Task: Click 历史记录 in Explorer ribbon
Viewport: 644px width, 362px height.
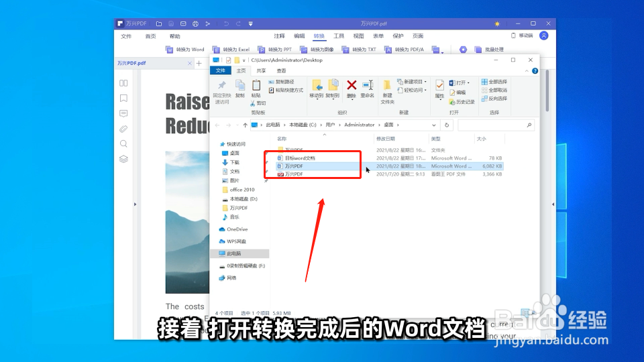Action: click(x=462, y=102)
